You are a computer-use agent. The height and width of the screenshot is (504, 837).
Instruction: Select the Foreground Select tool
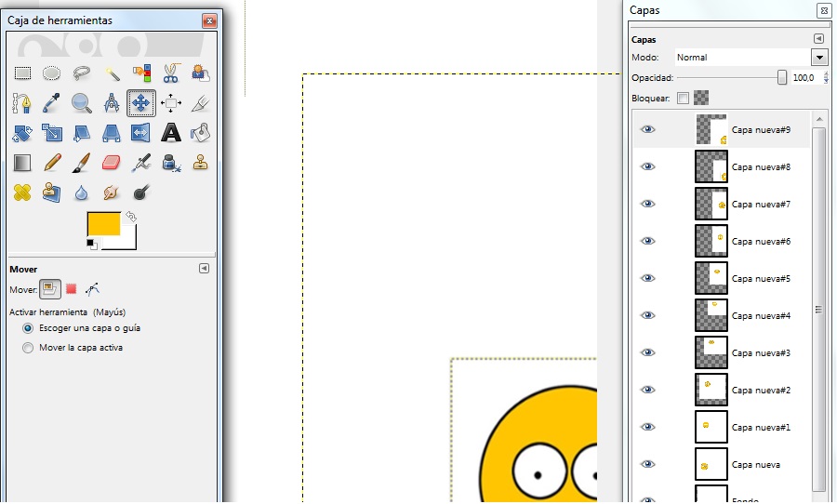(x=200, y=73)
